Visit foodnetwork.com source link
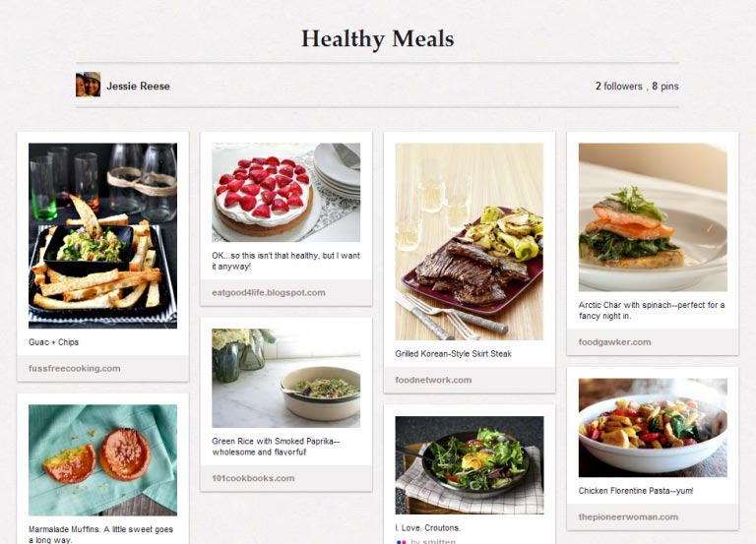Viewport: 756px width, 544px height. (433, 380)
